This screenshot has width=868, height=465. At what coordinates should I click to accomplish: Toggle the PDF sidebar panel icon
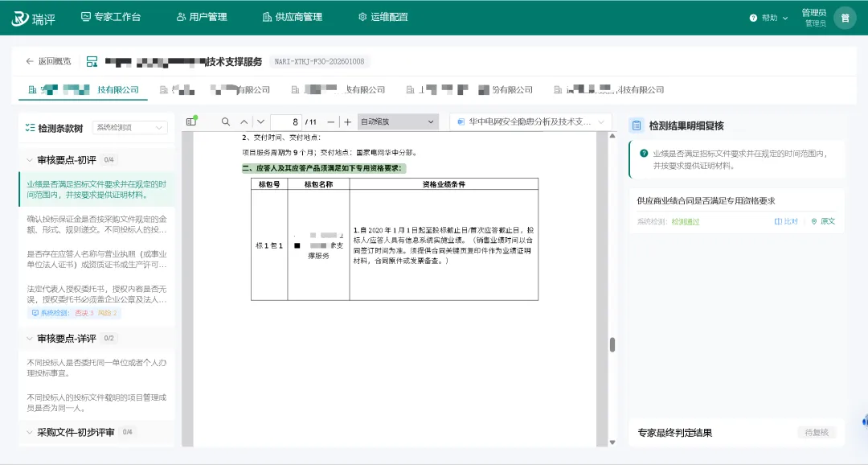[191, 121]
